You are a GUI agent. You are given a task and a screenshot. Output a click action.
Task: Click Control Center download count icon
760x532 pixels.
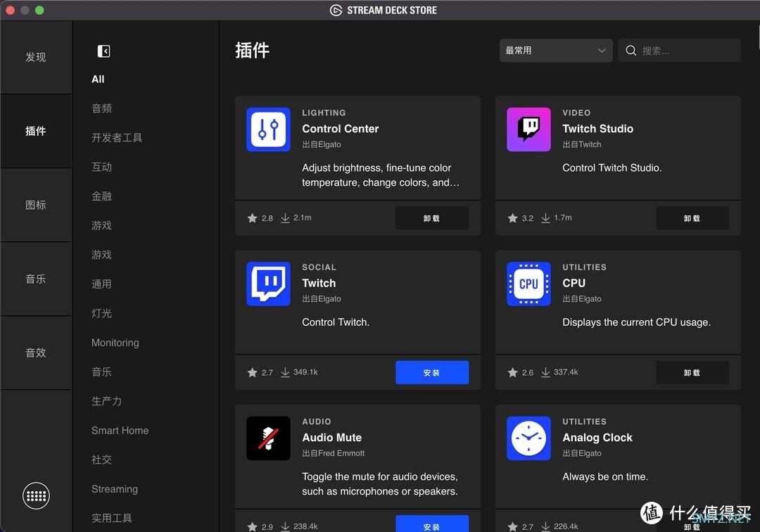(285, 218)
